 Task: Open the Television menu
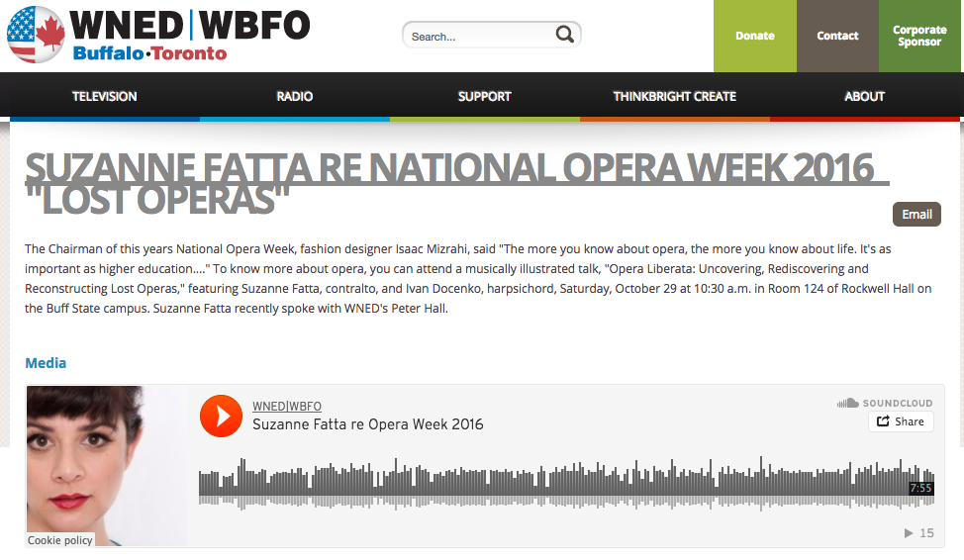[x=105, y=97]
